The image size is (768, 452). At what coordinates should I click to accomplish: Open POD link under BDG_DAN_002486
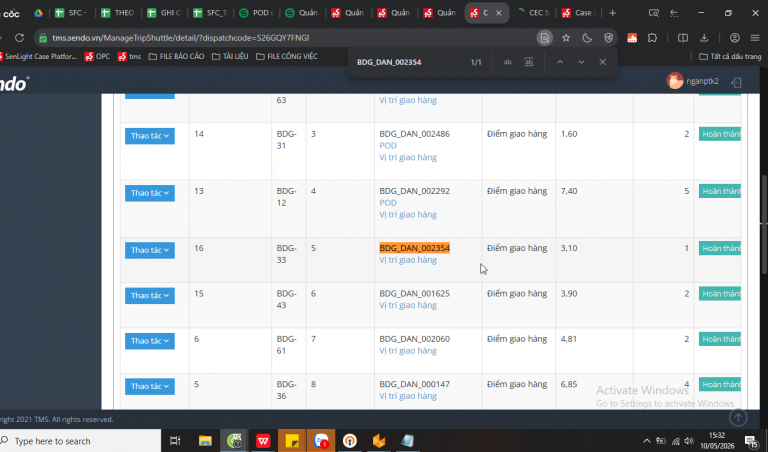[x=388, y=145]
